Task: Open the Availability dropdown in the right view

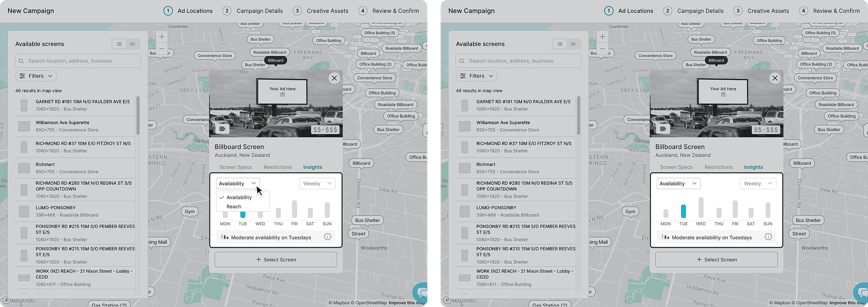Action: 678,183
